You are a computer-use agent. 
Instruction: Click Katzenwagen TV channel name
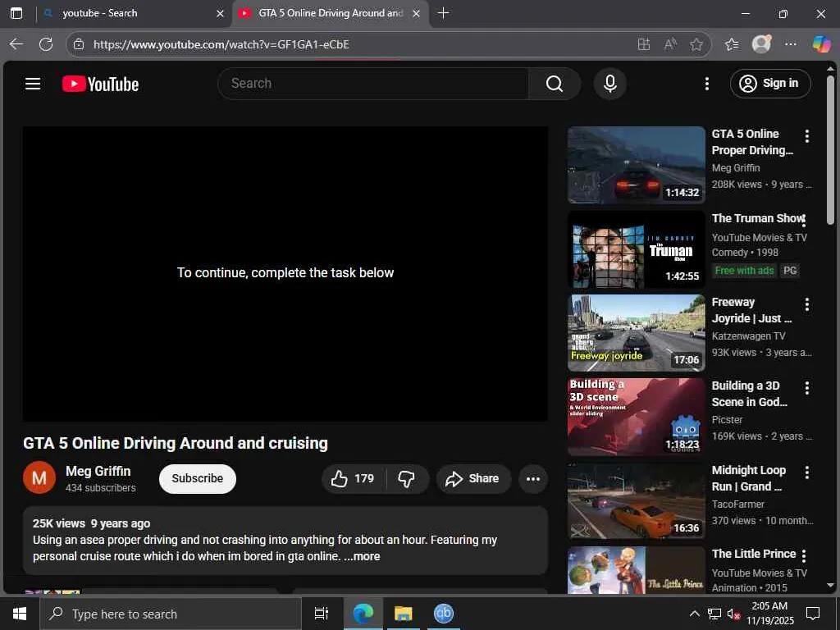point(748,336)
